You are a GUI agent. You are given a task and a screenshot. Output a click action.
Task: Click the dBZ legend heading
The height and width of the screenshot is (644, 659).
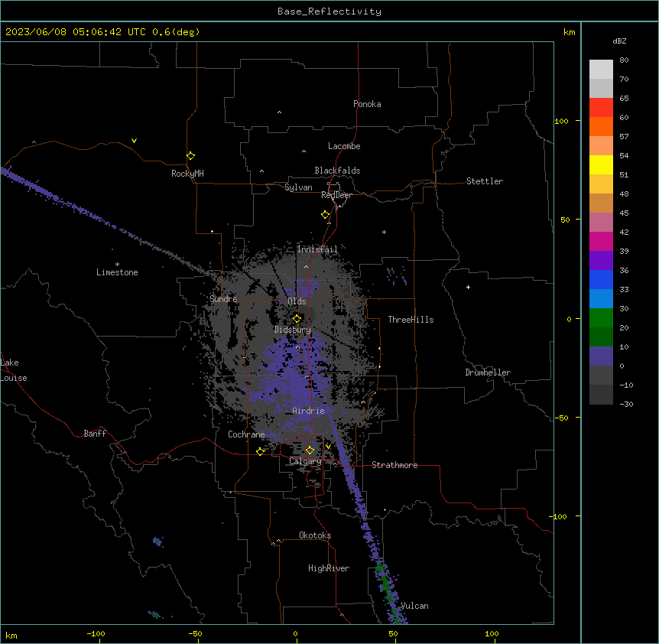[x=619, y=41]
